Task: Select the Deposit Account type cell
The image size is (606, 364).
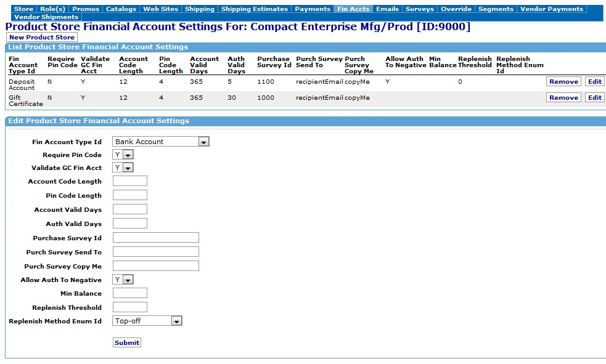Action: (x=22, y=84)
